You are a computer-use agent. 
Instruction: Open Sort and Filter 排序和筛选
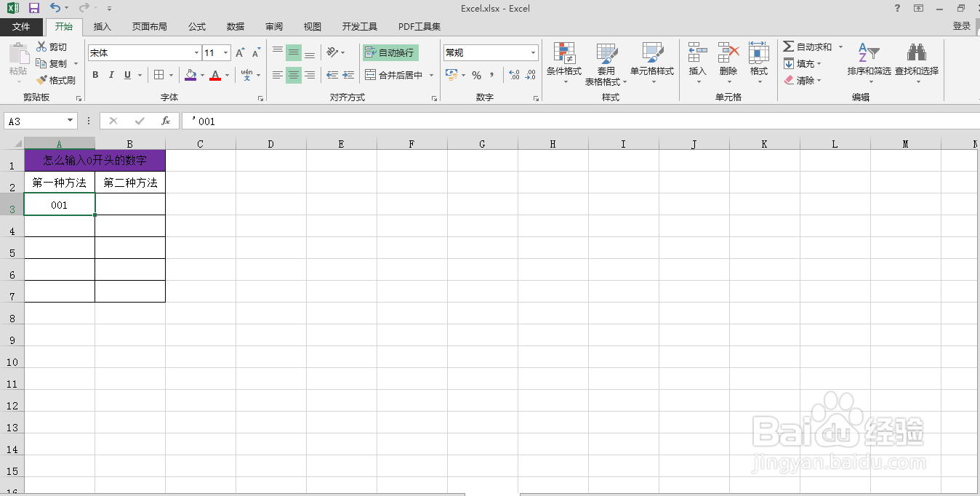click(869, 62)
